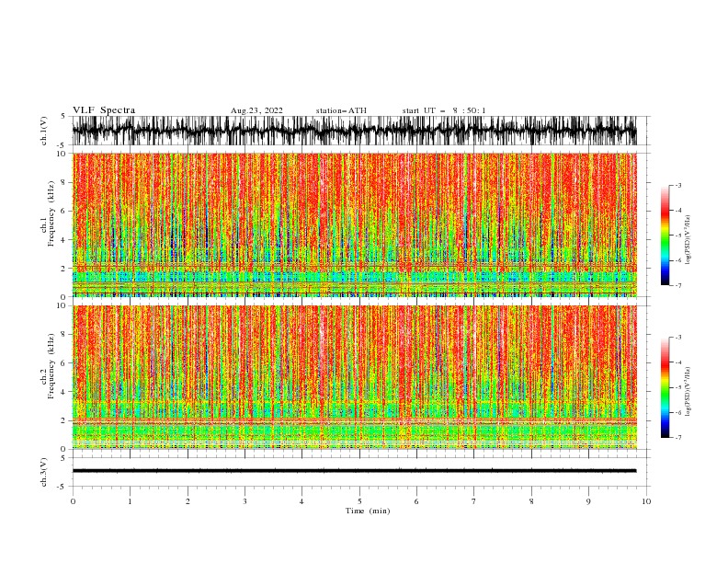Click the '-3' label on ch.2 color bar

click(x=677, y=338)
